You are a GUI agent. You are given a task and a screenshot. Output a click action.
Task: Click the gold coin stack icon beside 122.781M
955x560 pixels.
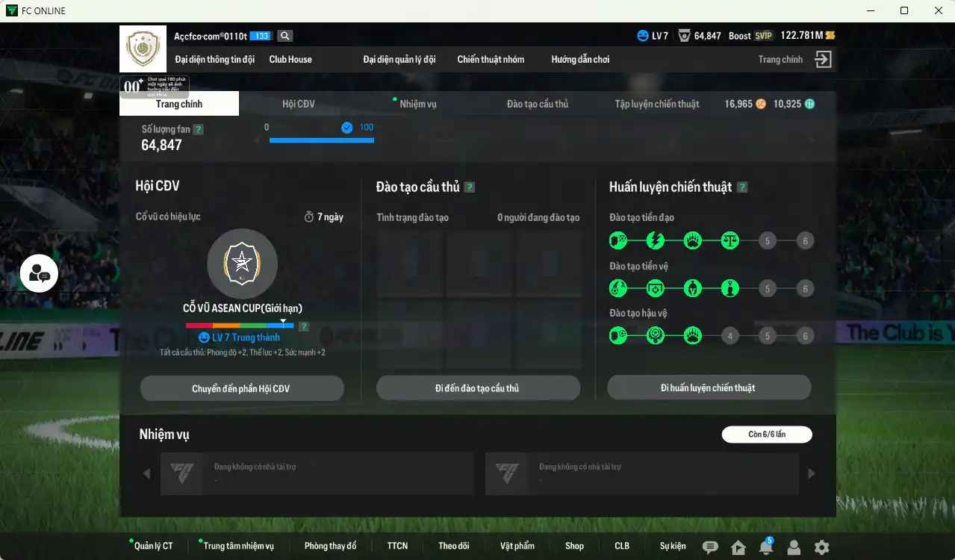pos(830,36)
